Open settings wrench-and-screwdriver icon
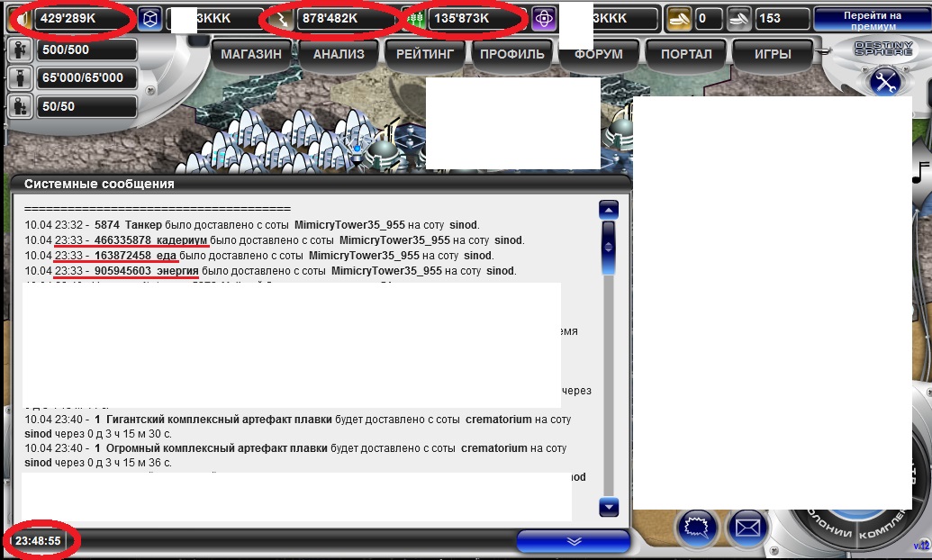The image size is (932, 560). 885,82
